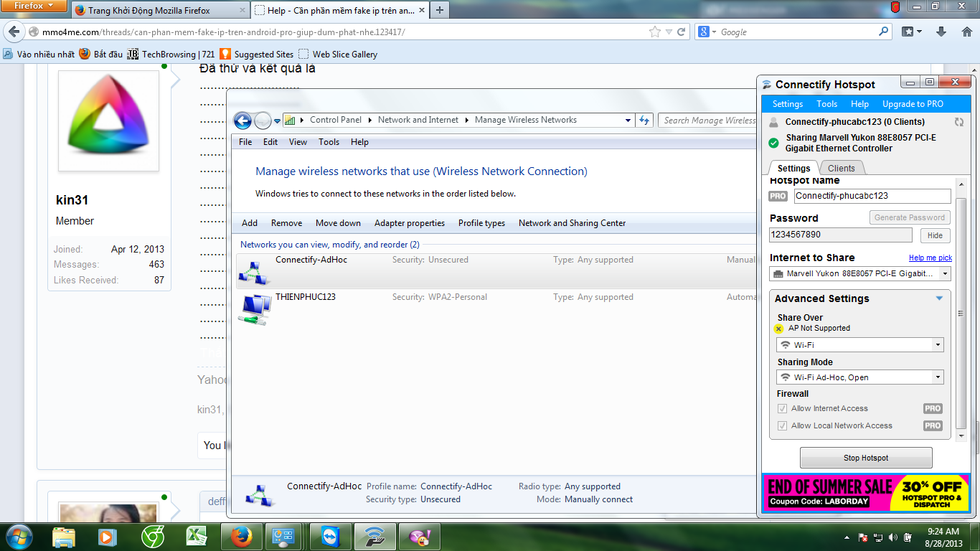The height and width of the screenshot is (551, 980).
Task: Switch to the Clients tab in Connectify
Action: click(842, 169)
